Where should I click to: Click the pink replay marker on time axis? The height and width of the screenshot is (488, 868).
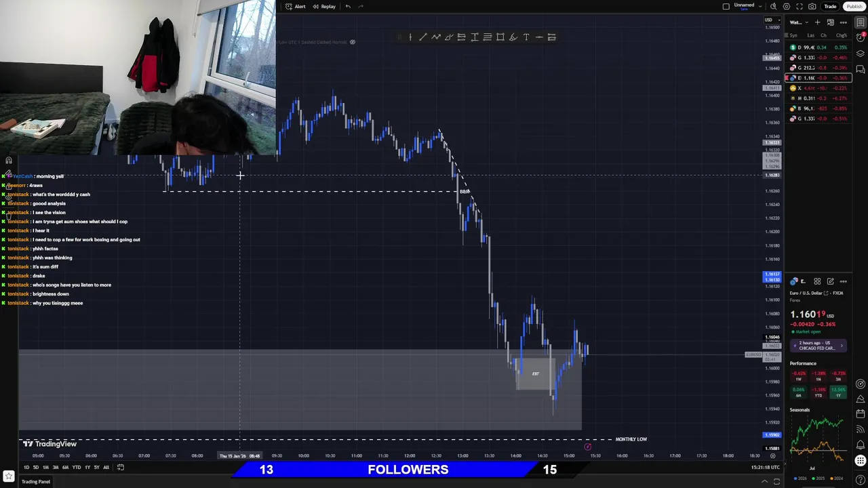pos(588,447)
